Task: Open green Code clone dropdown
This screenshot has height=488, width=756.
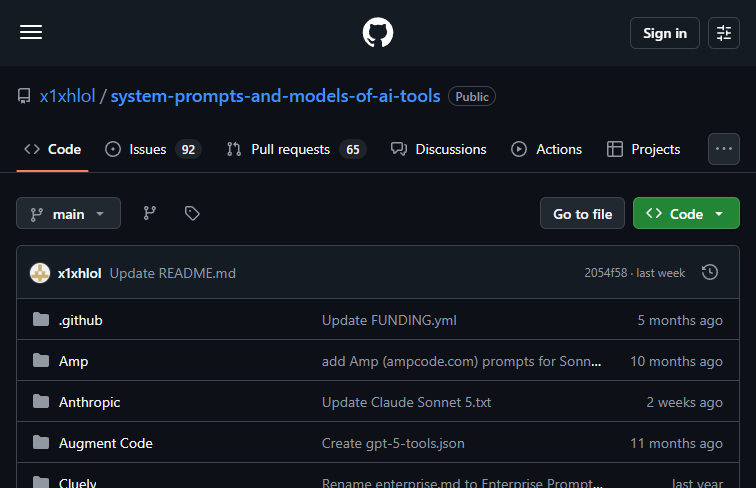Action: [686, 213]
